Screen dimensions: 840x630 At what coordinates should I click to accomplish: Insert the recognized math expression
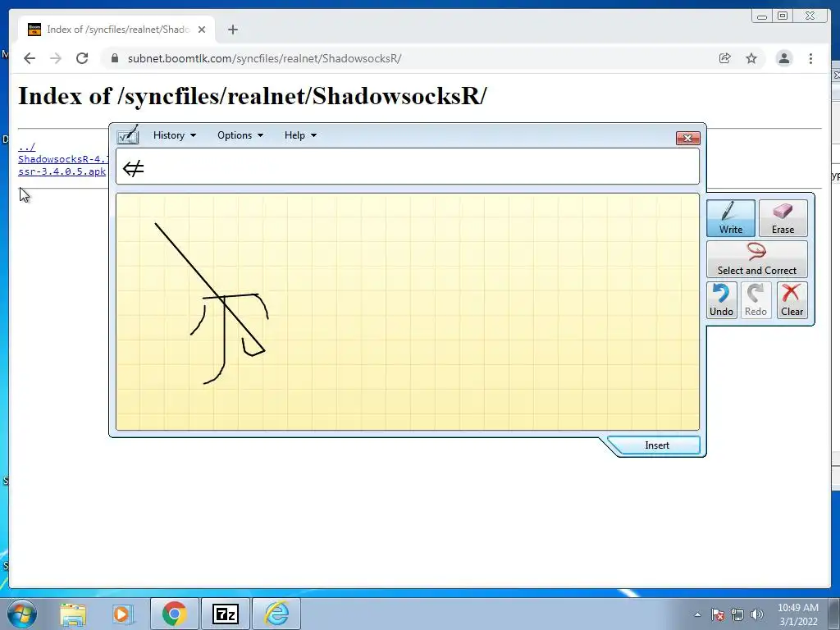point(657,445)
